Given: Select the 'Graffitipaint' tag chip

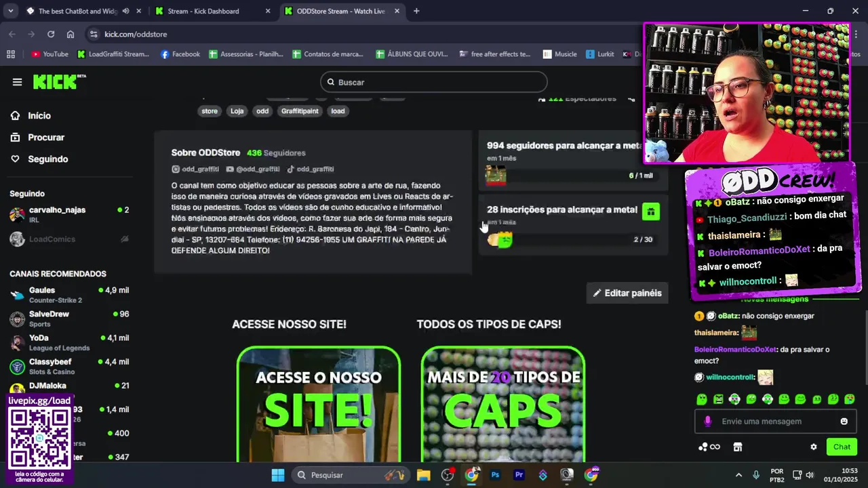Looking at the screenshot, I should (x=300, y=111).
